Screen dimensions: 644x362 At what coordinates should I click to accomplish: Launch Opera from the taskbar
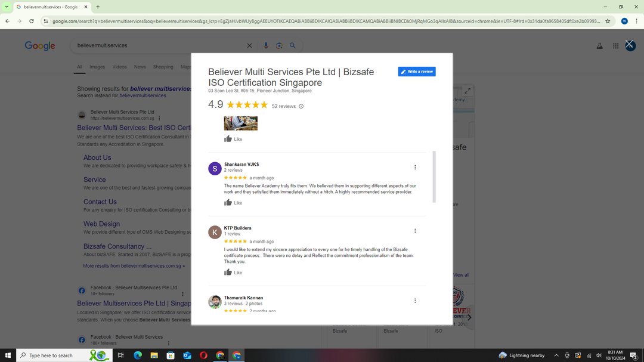203,355
